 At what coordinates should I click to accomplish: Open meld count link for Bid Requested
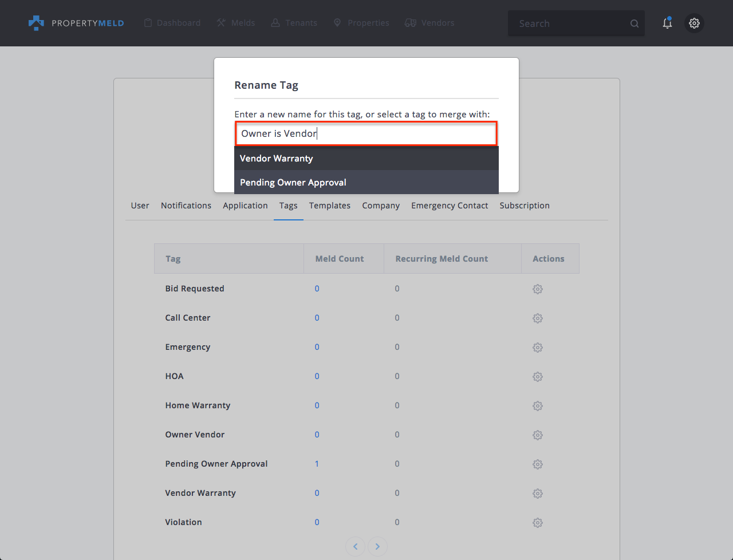pyautogui.click(x=317, y=289)
